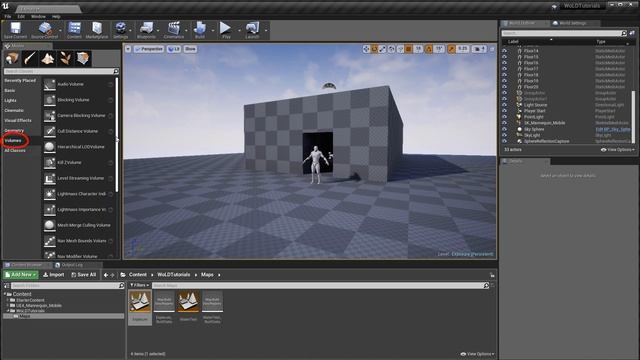Open the Help menu

pos(56,17)
